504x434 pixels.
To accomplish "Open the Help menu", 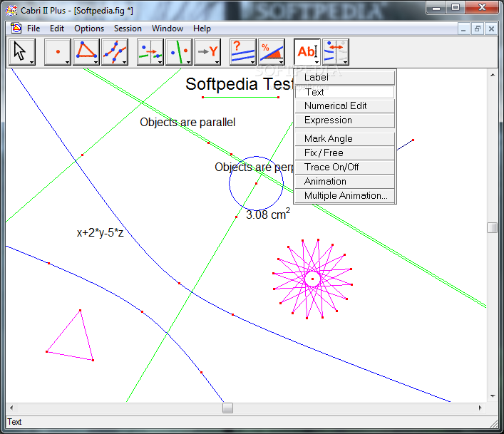I will point(202,29).
